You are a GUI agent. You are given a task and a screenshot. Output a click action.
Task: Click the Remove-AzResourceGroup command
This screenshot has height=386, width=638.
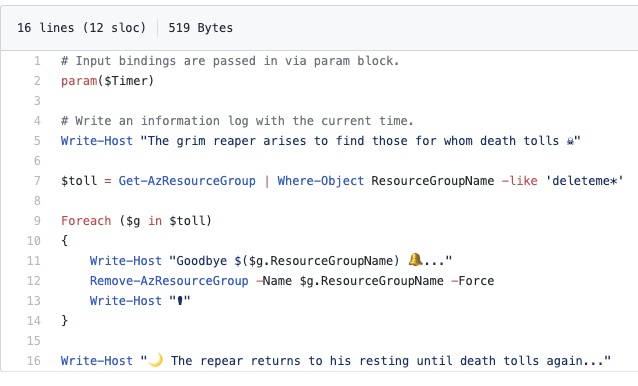(169, 281)
